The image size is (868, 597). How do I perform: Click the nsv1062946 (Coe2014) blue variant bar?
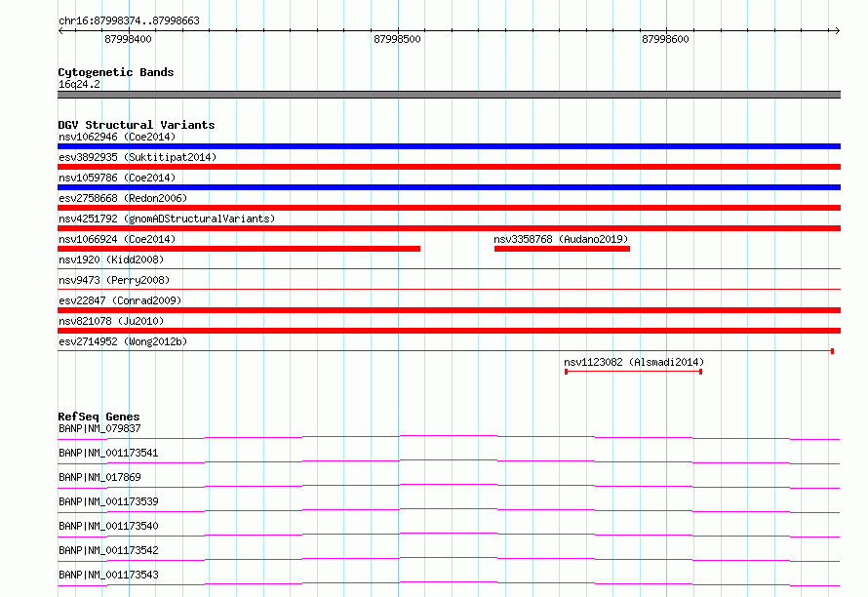(449, 146)
